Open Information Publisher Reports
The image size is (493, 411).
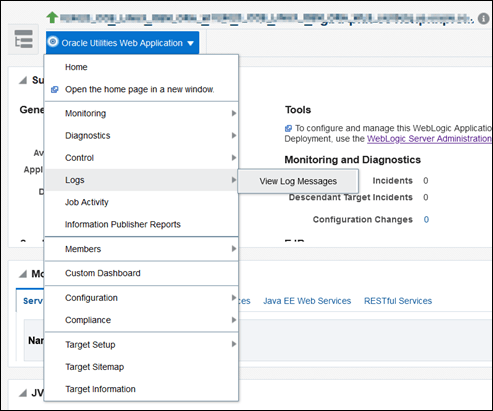click(x=141, y=224)
